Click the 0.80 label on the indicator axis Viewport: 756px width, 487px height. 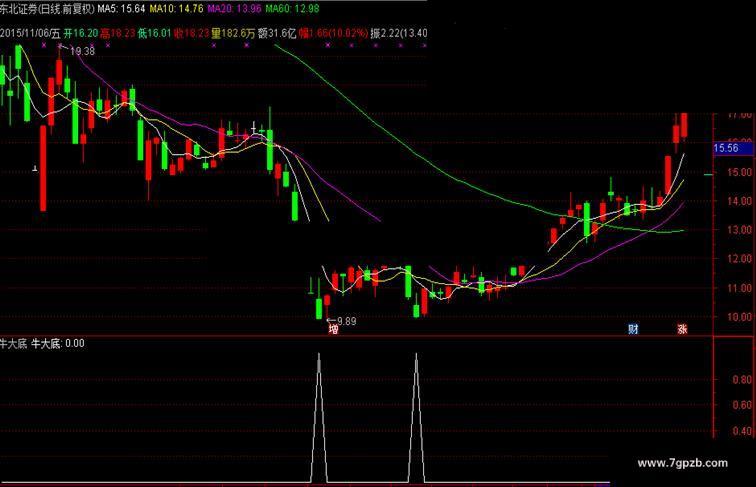[x=742, y=379]
